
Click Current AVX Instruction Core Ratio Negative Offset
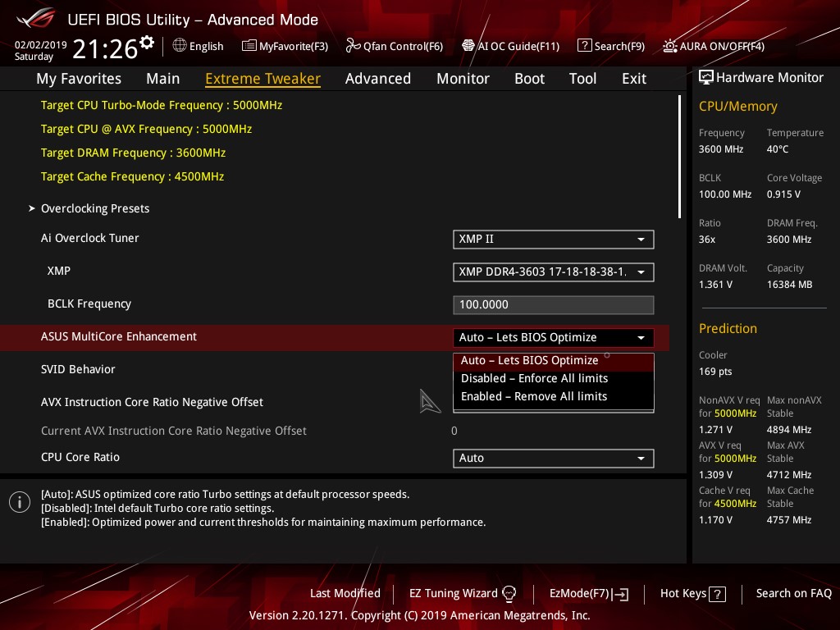[174, 431]
